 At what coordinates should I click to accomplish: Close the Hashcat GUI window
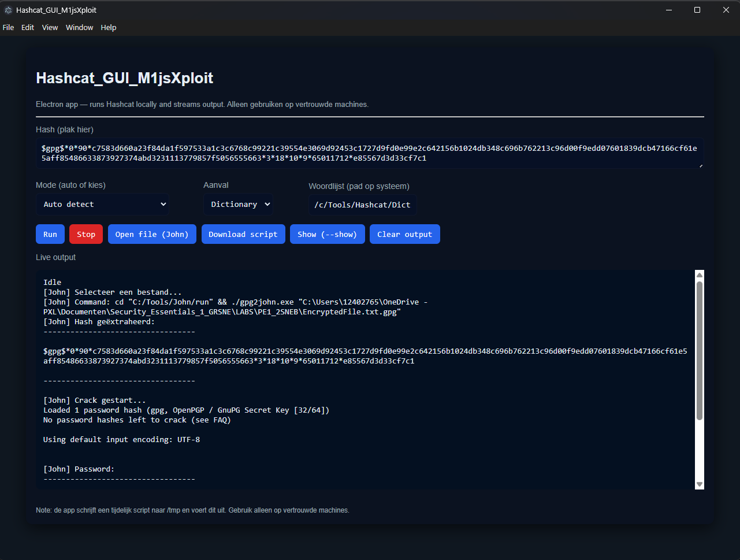726,10
